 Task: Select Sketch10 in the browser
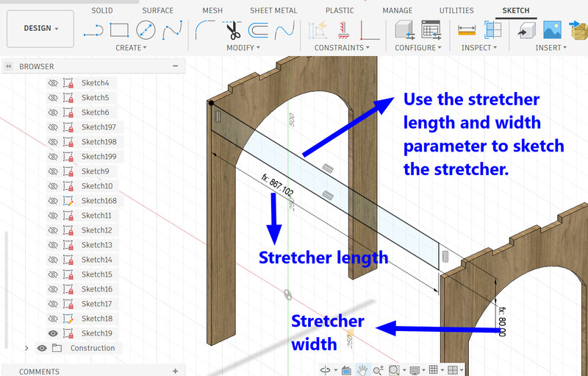click(x=97, y=186)
